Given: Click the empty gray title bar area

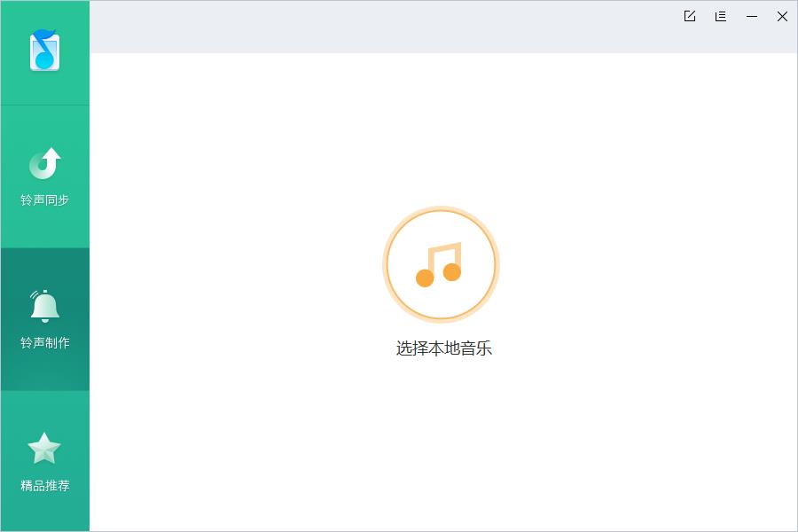Looking at the screenshot, I should pos(381,27).
